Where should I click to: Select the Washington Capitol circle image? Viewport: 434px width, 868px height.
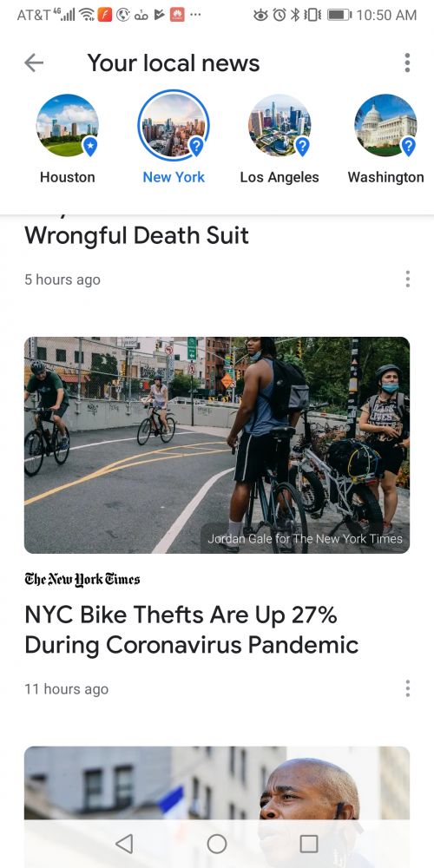coord(385,125)
